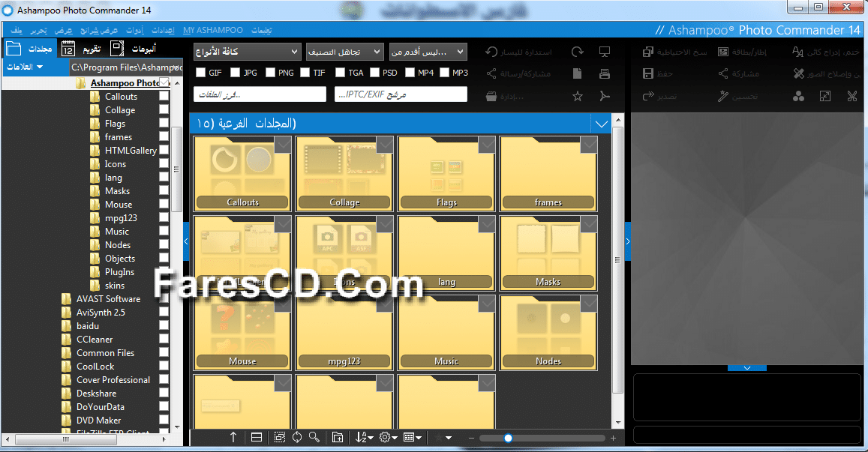
Task: Click the rotate left icon in the toolbar
Action: [x=491, y=52]
